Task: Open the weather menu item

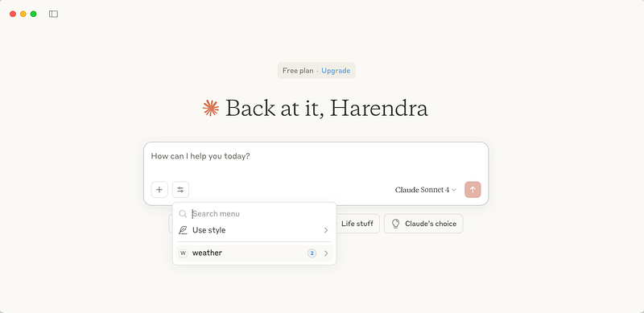Action: (x=254, y=253)
